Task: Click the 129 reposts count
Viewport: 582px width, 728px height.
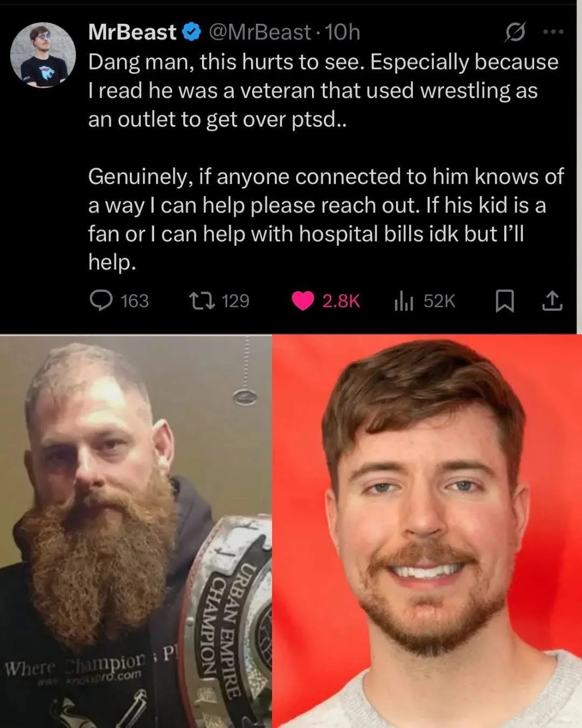Action: tap(235, 301)
